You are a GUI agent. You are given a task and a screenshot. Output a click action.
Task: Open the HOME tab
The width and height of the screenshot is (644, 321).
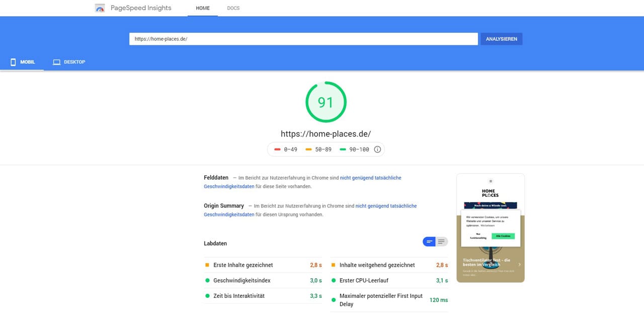203,8
